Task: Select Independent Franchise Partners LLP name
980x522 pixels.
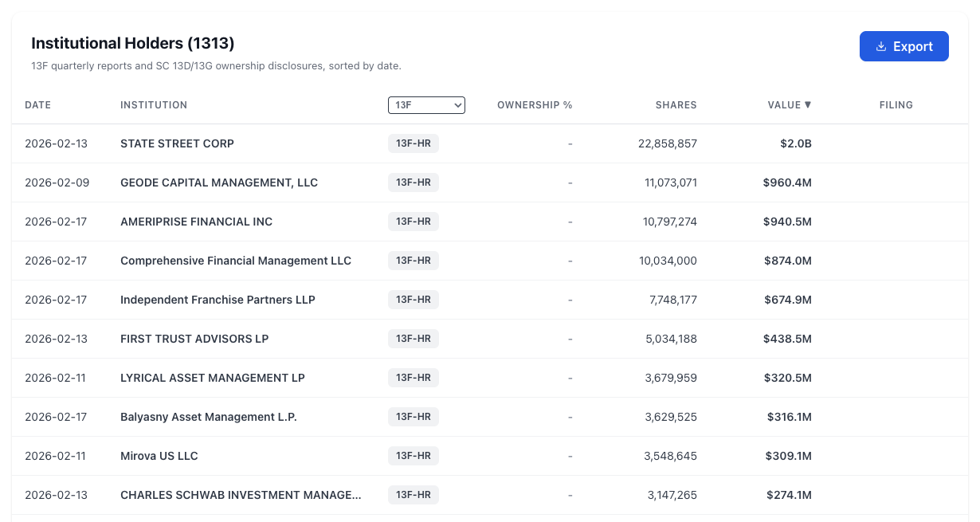Action: [218, 300]
